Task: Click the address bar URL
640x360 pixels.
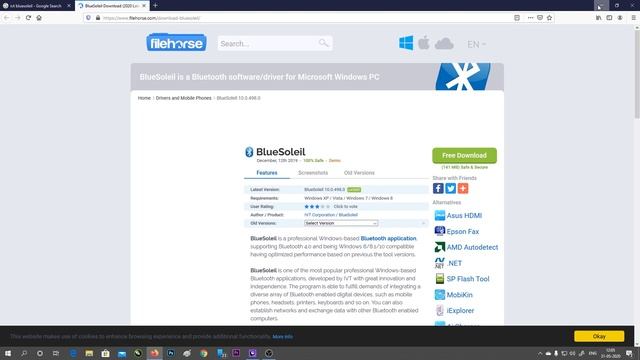Action: click(x=151, y=18)
